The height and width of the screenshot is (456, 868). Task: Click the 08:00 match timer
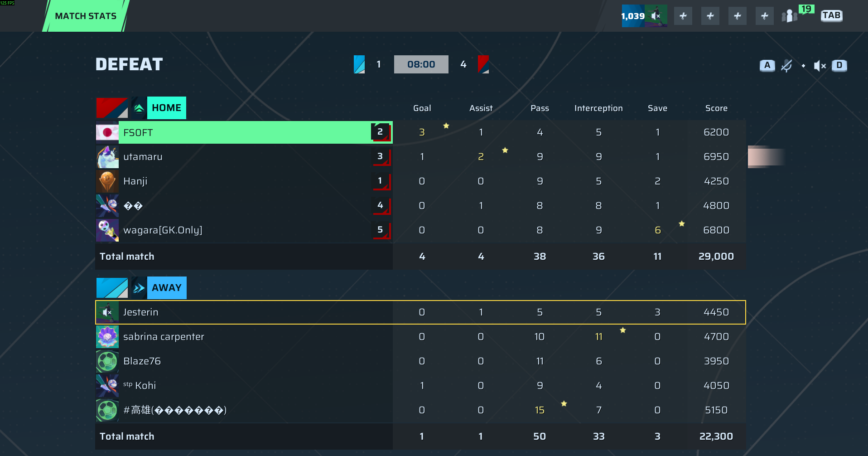point(421,64)
